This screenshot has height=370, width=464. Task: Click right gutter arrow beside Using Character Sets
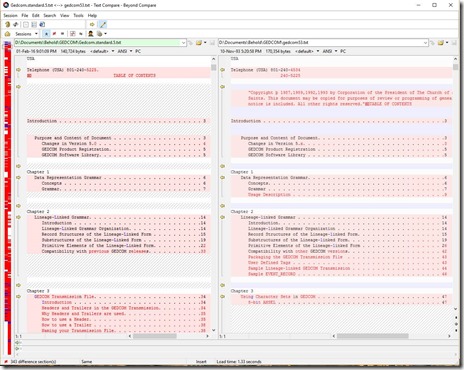[222, 297]
